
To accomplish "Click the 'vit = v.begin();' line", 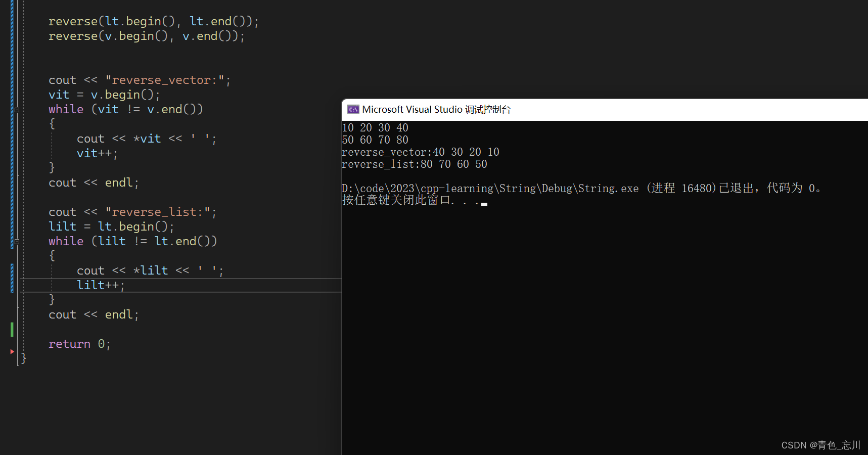I will (104, 95).
